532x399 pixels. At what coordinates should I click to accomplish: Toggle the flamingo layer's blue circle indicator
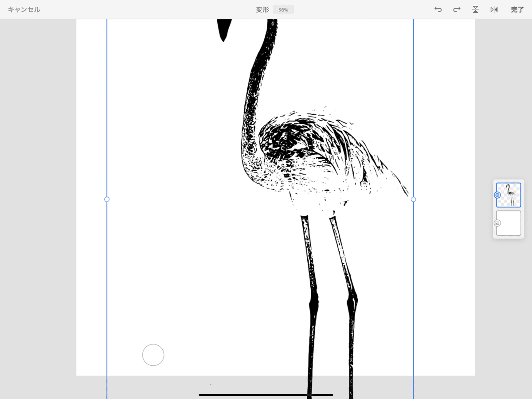497,195
